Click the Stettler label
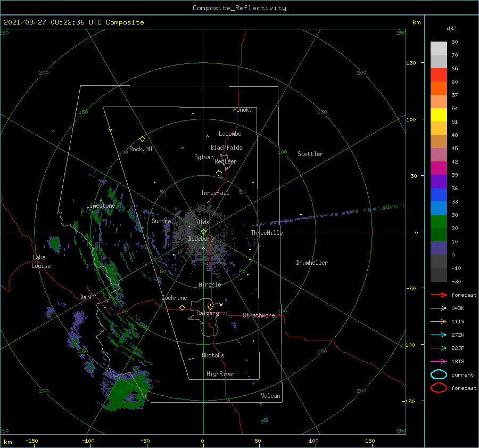 (310, 154)
